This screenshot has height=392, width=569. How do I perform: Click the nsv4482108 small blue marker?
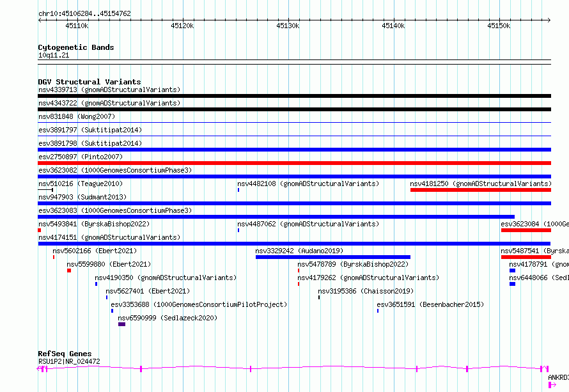(238, 190)
